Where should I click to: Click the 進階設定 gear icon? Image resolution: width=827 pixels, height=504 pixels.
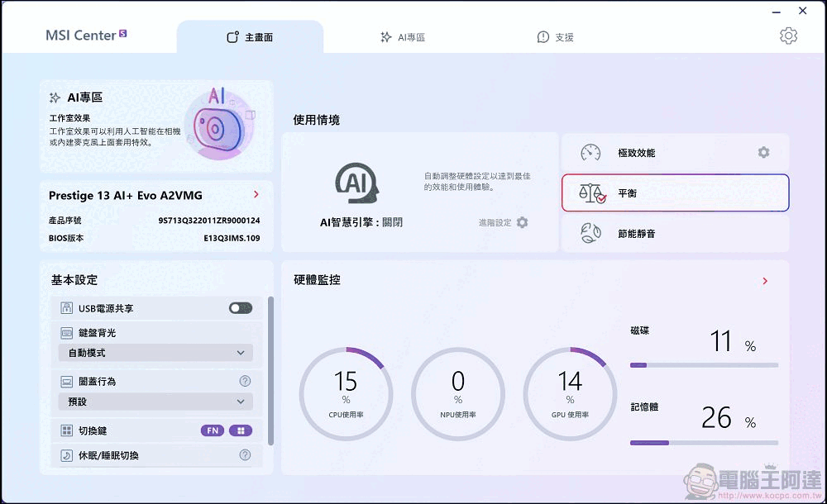pos(522,222)
